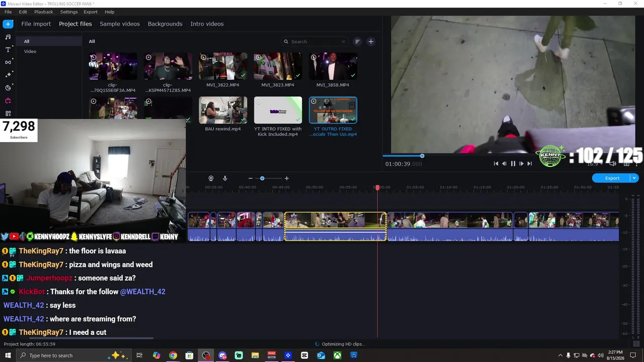Open the Settings menu
This screenshot has width=644, height=362.
69,12
